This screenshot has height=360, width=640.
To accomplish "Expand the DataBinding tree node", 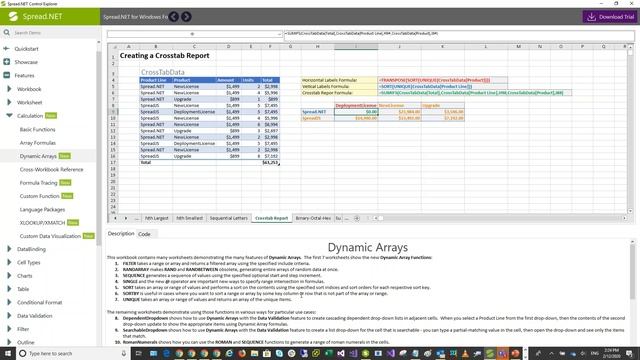I will pos(9,249).
